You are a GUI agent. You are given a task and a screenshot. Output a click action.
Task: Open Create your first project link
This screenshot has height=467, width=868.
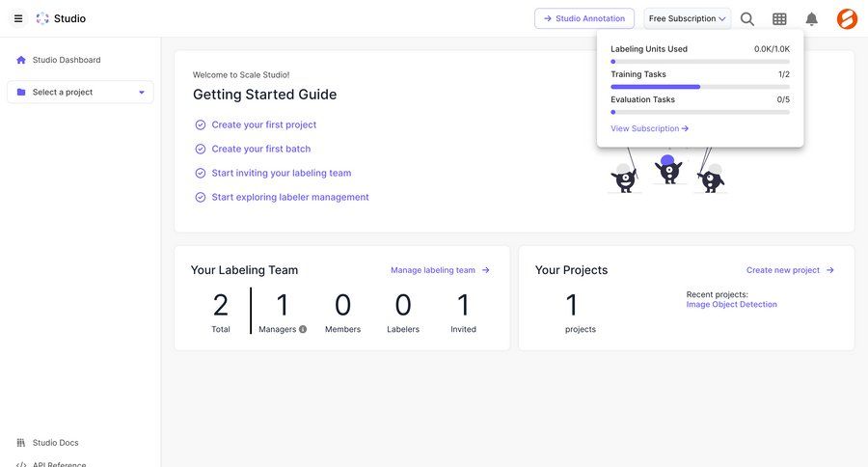(x=263, y=125)
